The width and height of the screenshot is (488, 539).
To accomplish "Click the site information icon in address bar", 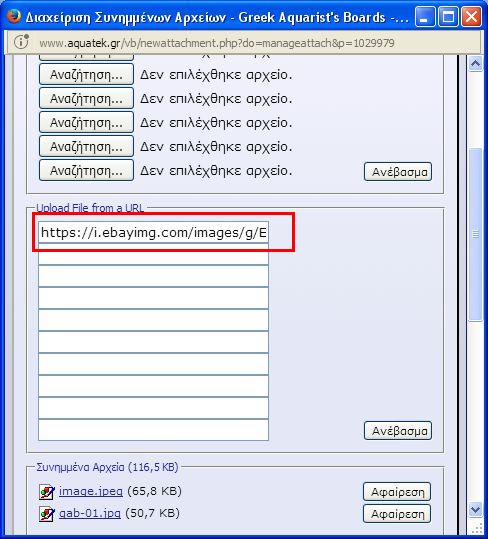I will pos(21,42).
